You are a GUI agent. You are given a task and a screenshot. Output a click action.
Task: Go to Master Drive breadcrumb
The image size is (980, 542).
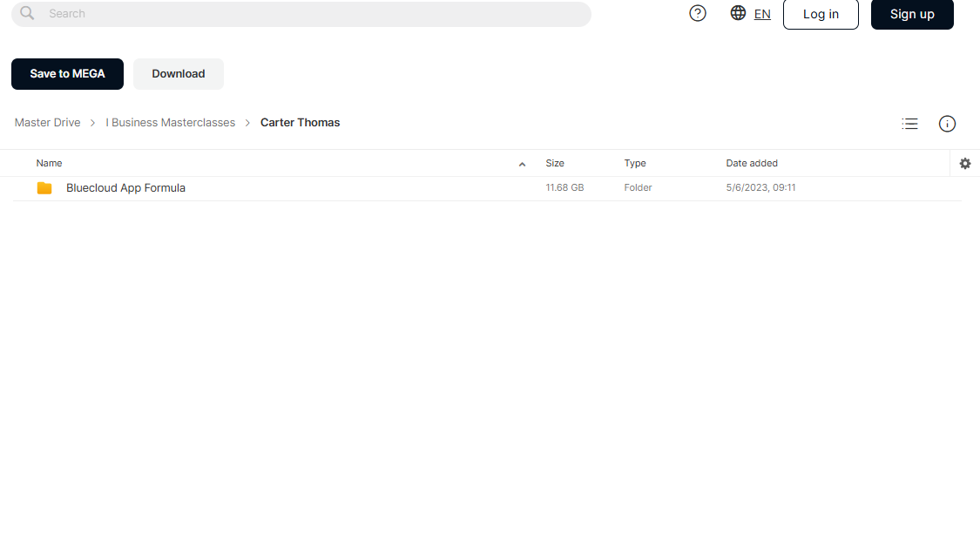coord(48,123)
